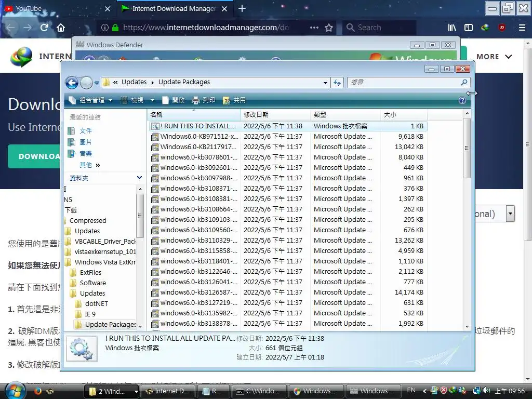Select the RUN THIS TO INSTALL batch file
This screenshot has height=399, width=532.
click(288, 126)
